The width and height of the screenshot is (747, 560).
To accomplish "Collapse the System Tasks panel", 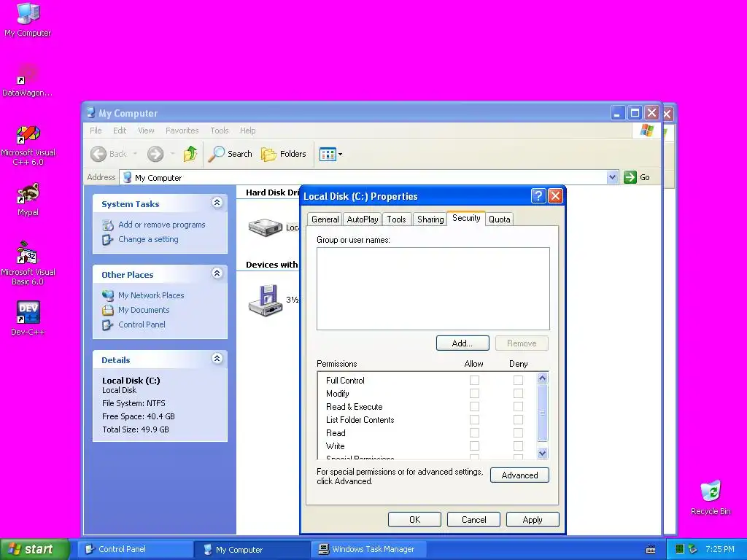I will [x=217, y=203].
